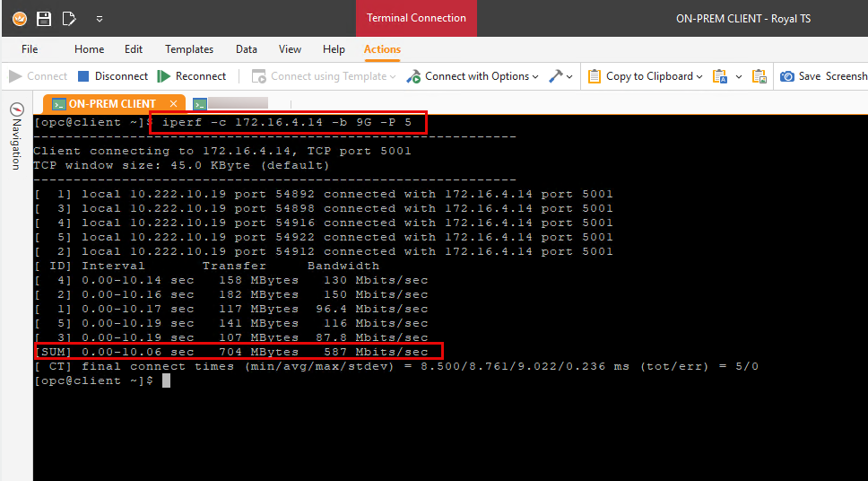Click the hammer tools icon
This screenshot has height=481, width=868.
[556, 76]
